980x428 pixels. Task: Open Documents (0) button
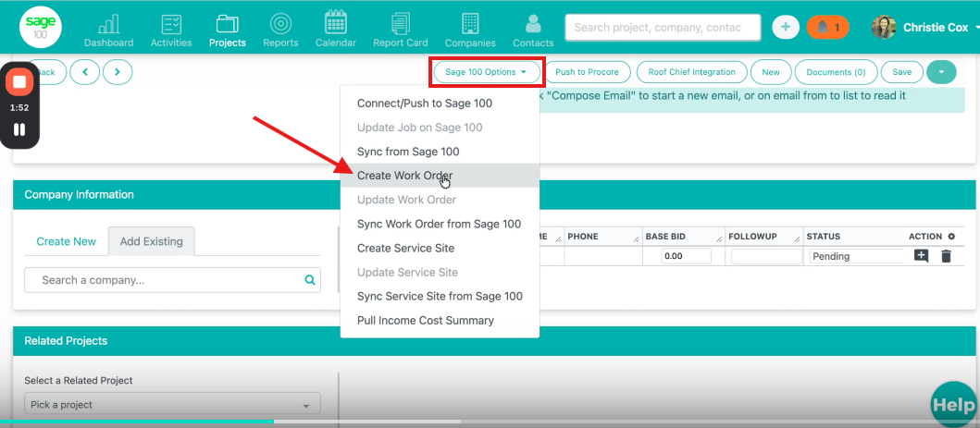coord(836,72)
